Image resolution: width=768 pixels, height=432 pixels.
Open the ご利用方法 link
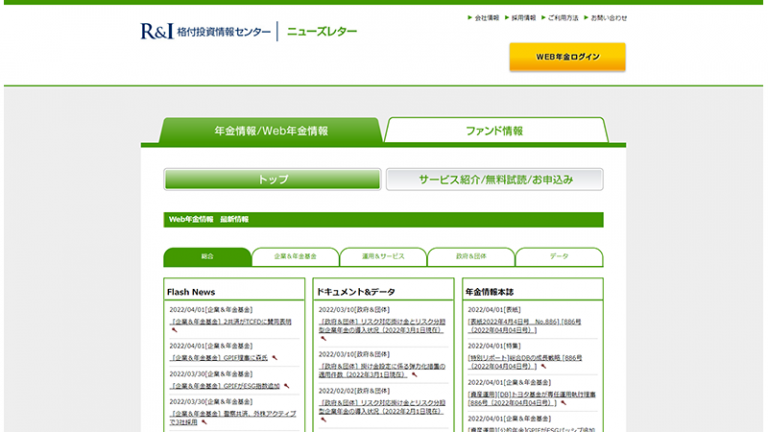pos(563,18)
